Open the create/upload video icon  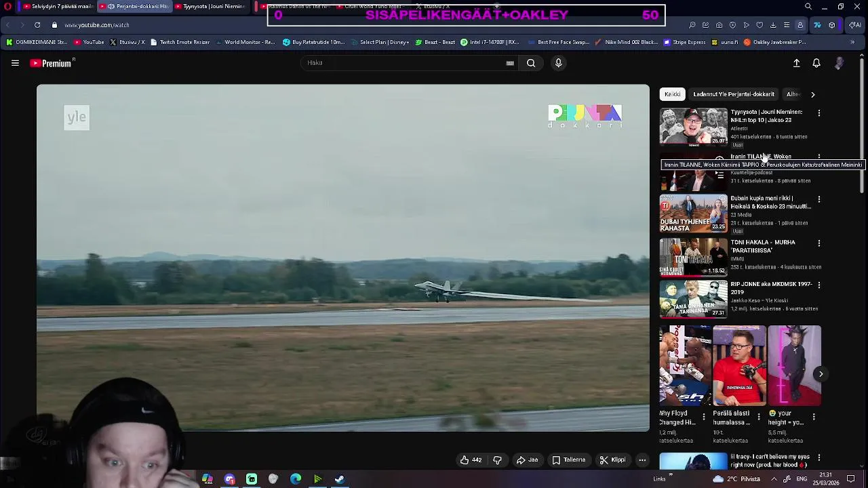click(797, 63)
